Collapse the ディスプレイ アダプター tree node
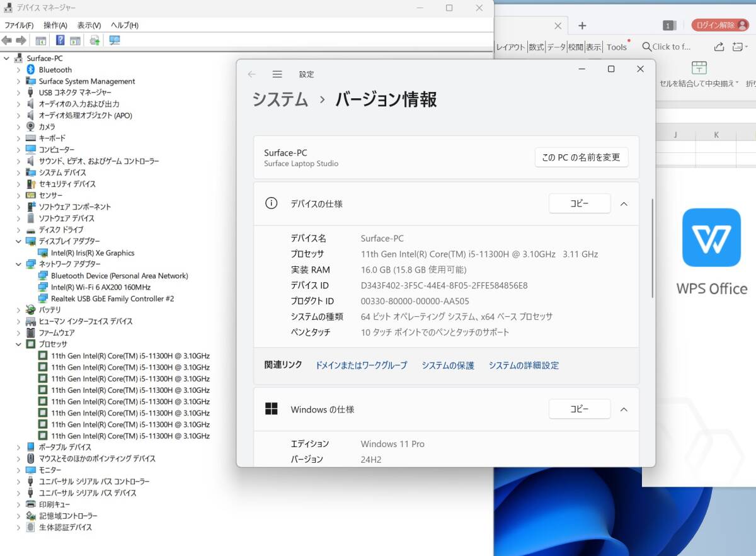The height and width of the screenshot is (556, 756). (x=18, y=241)
